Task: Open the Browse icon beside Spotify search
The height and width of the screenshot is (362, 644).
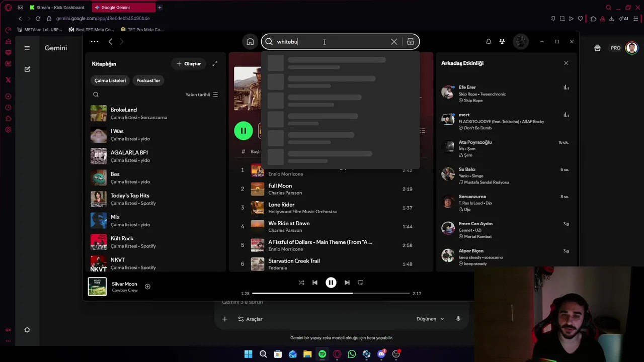Action: pos(411,42)
